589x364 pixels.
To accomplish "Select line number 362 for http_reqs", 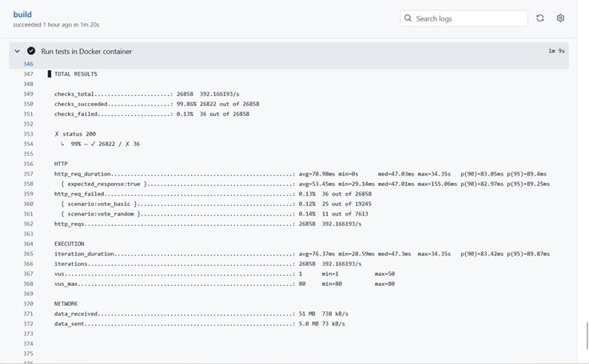I will point(28,224).
